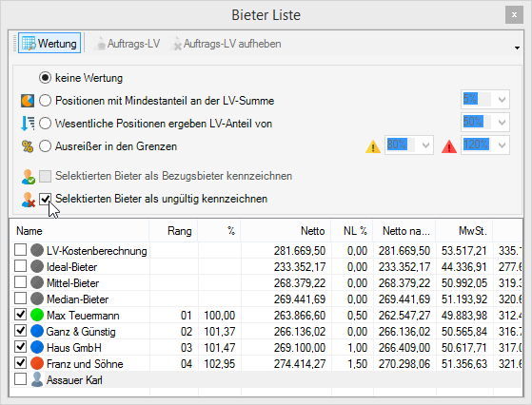Select the 'keine Wertung' radio option

click(45, 78)
